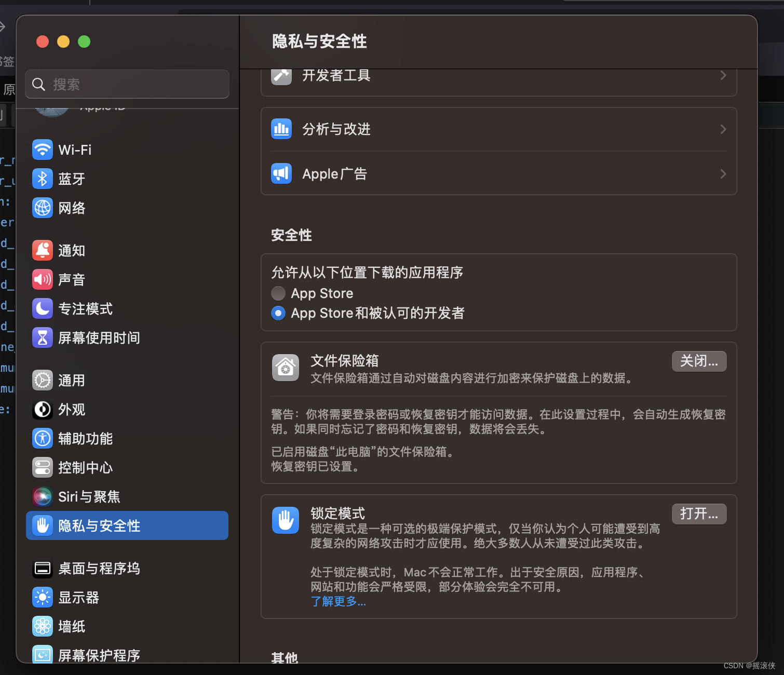Click 屏幕保护程序 label in sidebar
Image resolution: width=784 pixels, height=675 pixels.
pyautogui.click(x=99, y=655)
